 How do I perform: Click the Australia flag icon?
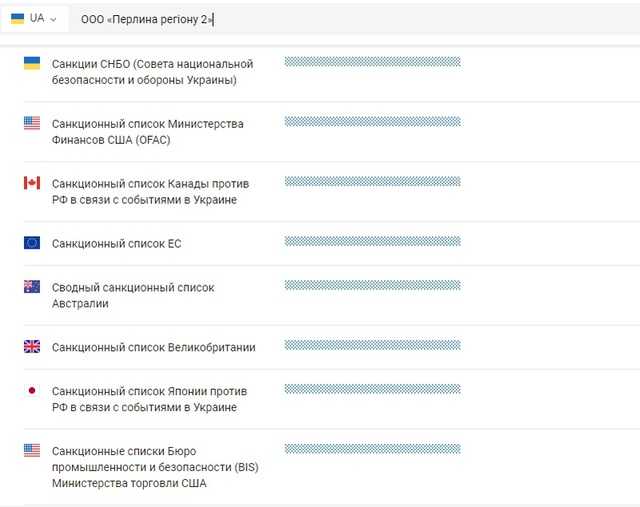tap(32, 287)
